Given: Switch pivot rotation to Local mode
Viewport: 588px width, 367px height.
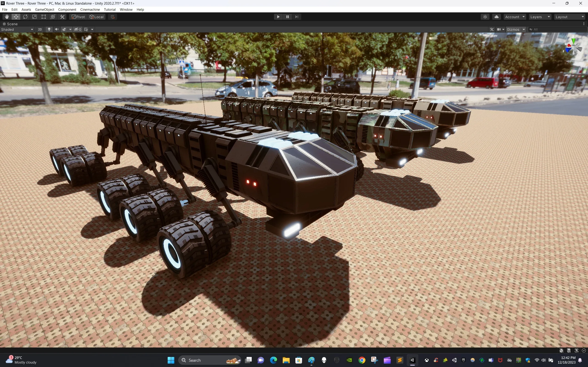Looking at the screenshot, I should [96, 17].
